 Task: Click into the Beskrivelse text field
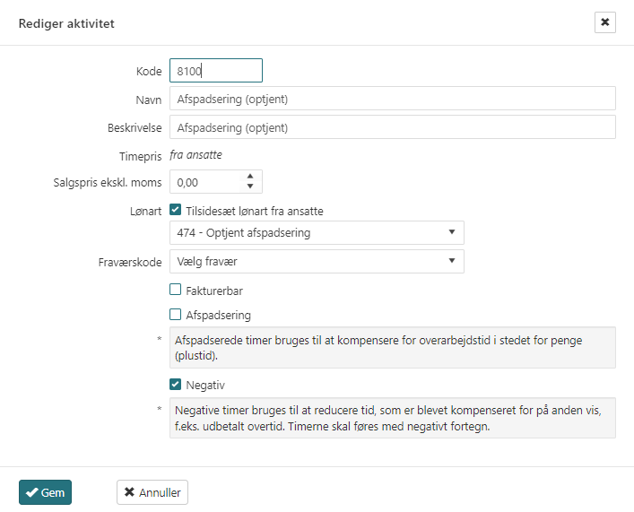coord(392,128)
